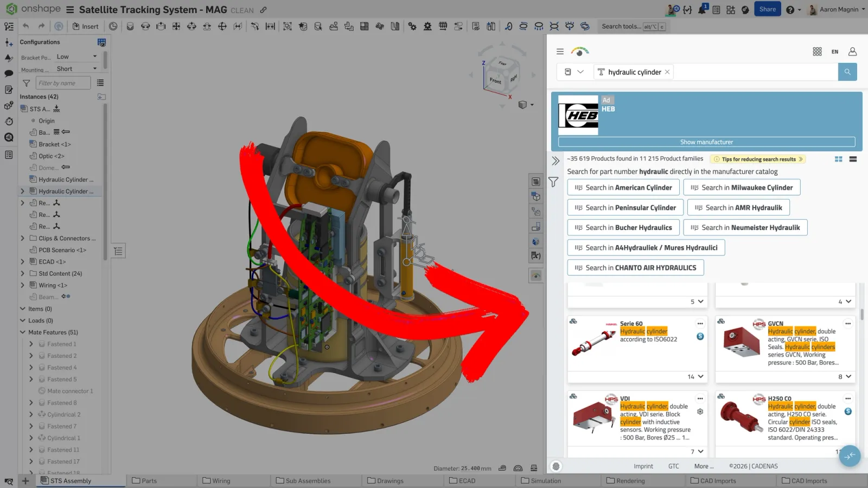Switch results to grid tile view
868x488 pixels.
click(x=838, y=159)
